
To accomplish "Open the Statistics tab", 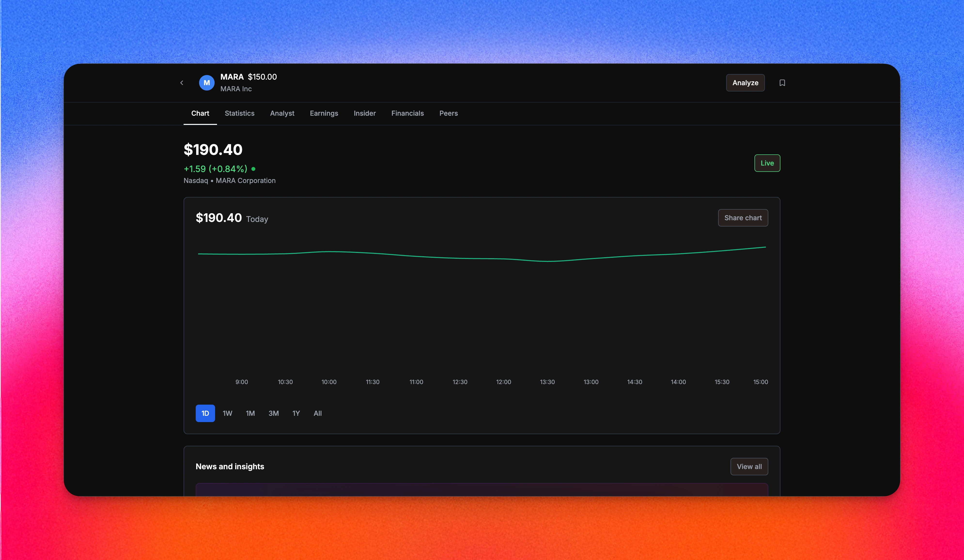I will (x=240, y=113).
